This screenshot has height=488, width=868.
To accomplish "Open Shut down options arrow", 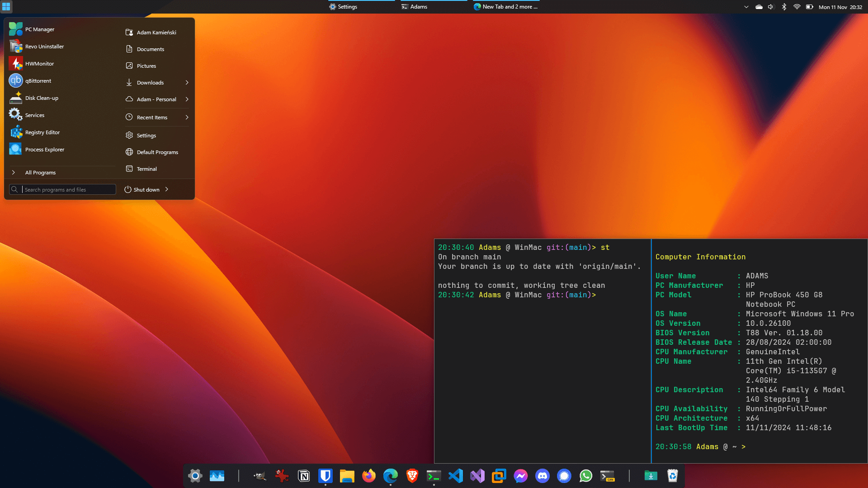I will (167, 189).
